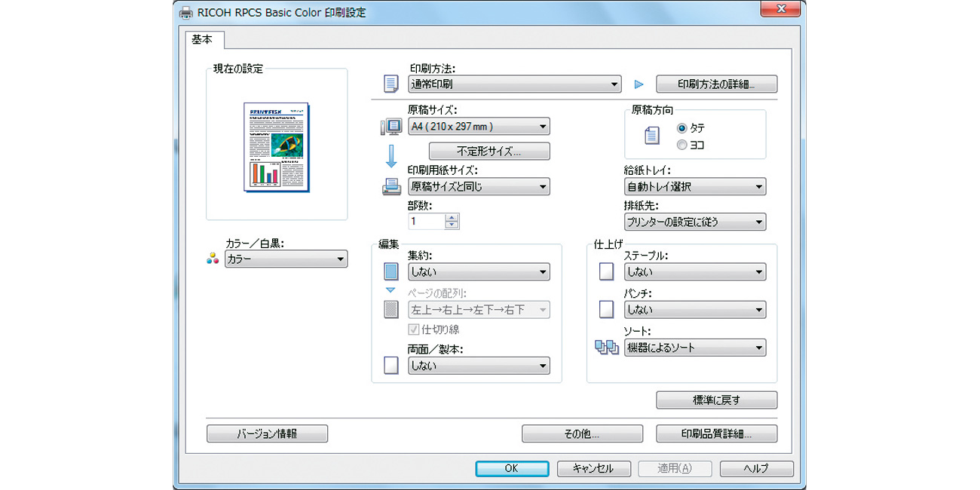Select the ヨコ orientation radio button
Screen dimensions: 980x490
click(684, 143)
